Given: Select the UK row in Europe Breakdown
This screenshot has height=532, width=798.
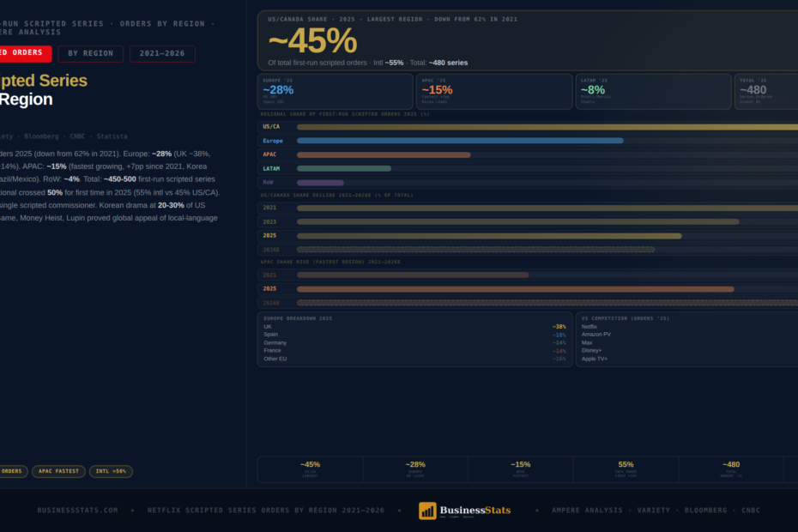Looking at the screenshot, I should tap(414, 327).
